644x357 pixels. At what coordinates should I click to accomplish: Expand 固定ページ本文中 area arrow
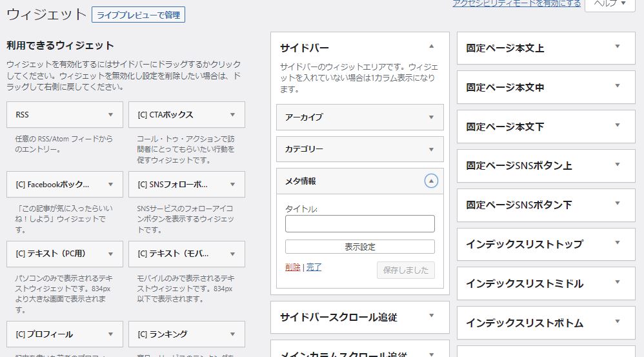(x=618, y=86)
